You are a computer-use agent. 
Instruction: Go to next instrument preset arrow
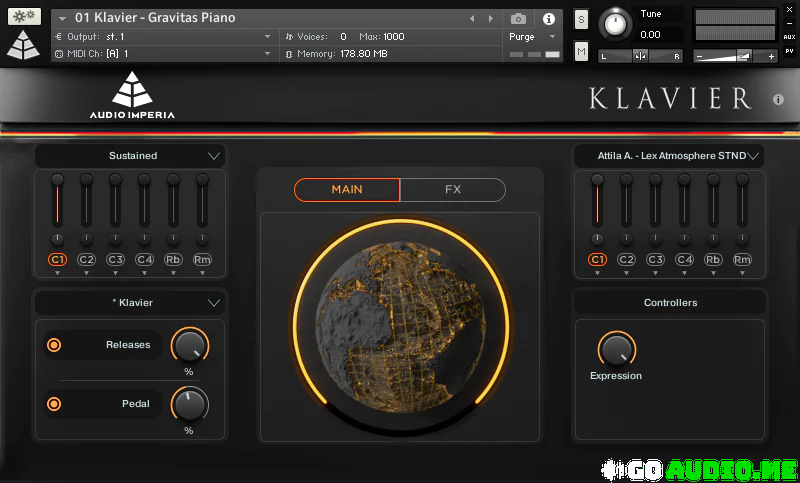point(490,19)
